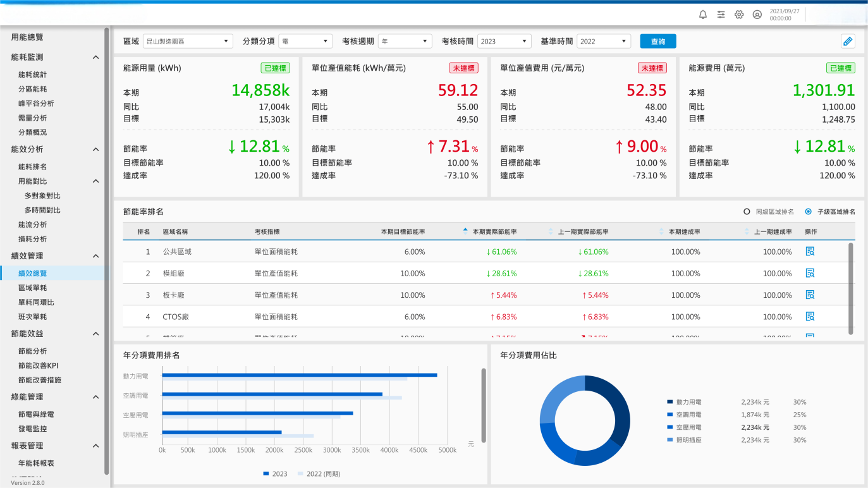Open 節能改善措施 in sidebar

[40, 381]
